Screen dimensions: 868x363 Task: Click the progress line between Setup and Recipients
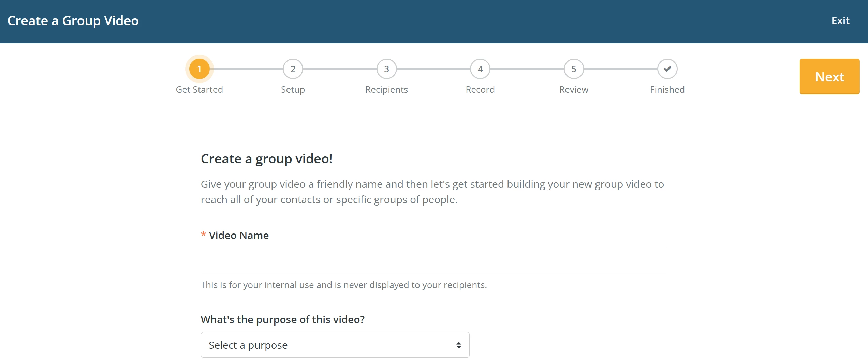[x=339, y=69]
